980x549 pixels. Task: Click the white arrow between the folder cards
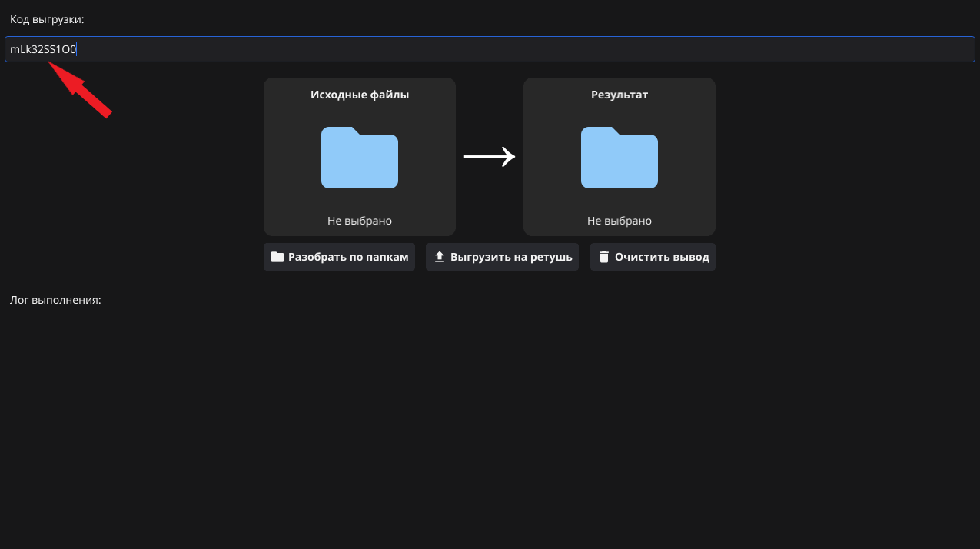tap(489, 157)
